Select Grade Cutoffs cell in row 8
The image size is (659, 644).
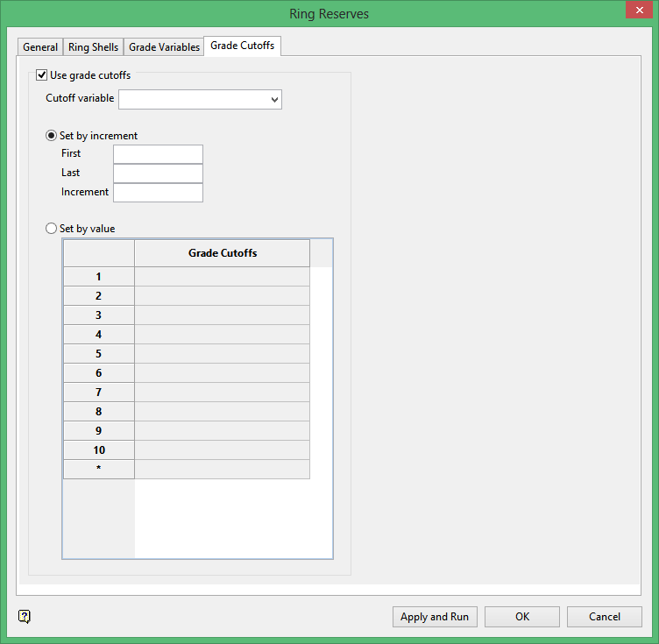click(x=222, y=412)
